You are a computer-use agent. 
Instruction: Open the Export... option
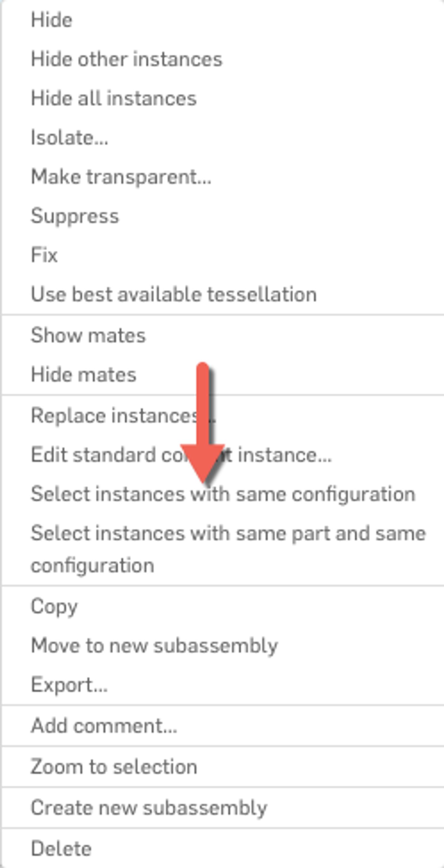click(69, 685)
